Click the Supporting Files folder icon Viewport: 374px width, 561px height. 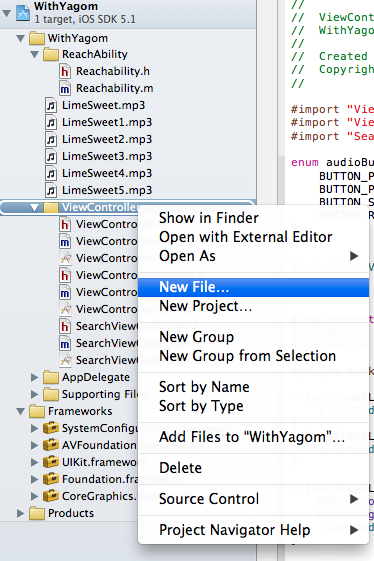click(51, 394)
